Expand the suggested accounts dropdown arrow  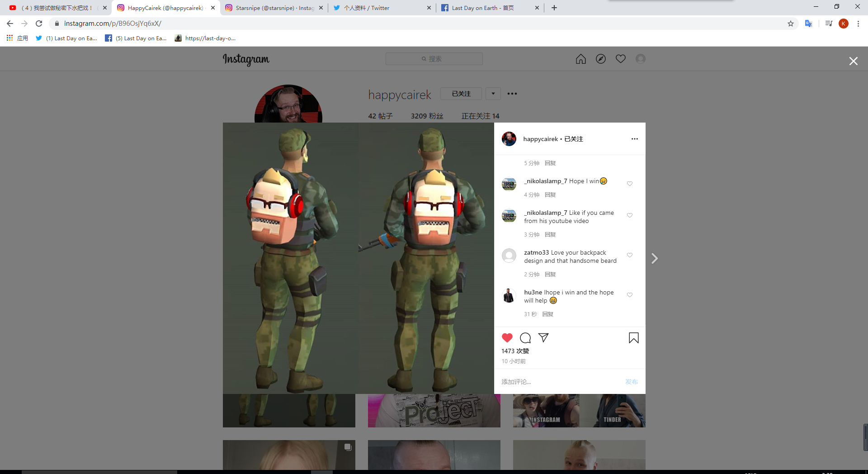click(493, 94)
